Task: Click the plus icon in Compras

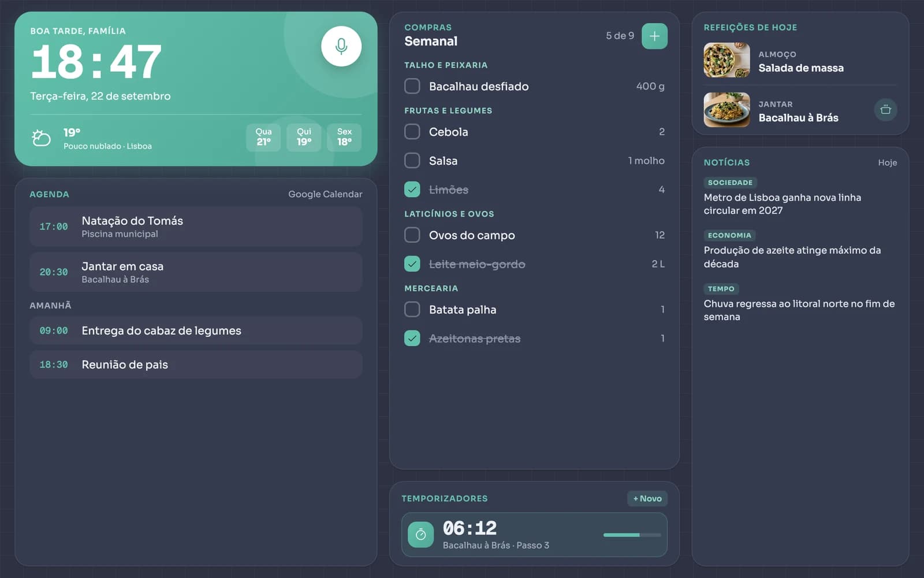Action: coord(654,36)
